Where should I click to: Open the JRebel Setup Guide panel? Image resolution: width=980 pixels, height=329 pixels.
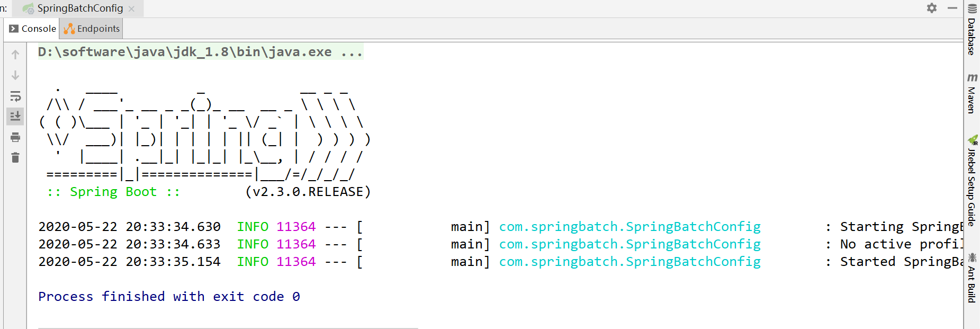[x=972, y=181]
